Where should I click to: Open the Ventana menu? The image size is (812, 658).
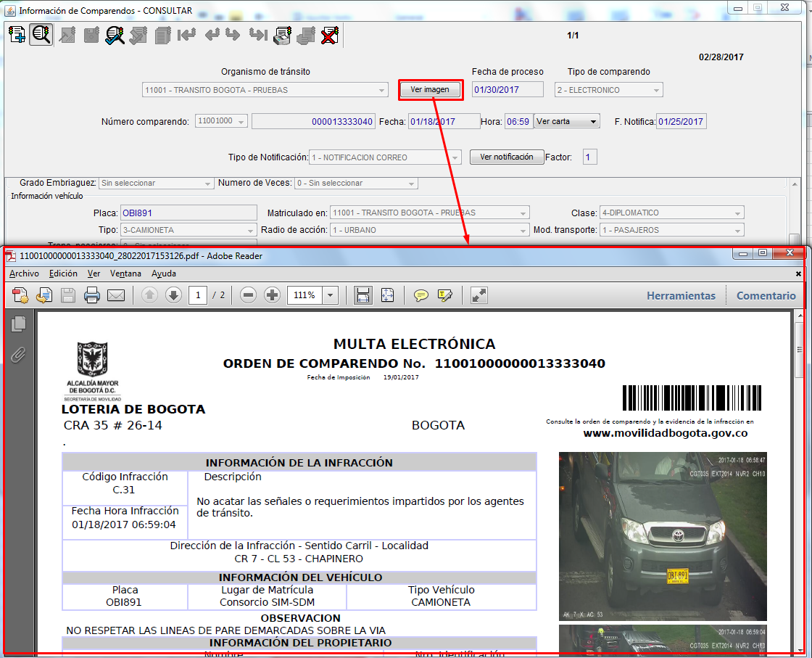[x=125, y=274]
